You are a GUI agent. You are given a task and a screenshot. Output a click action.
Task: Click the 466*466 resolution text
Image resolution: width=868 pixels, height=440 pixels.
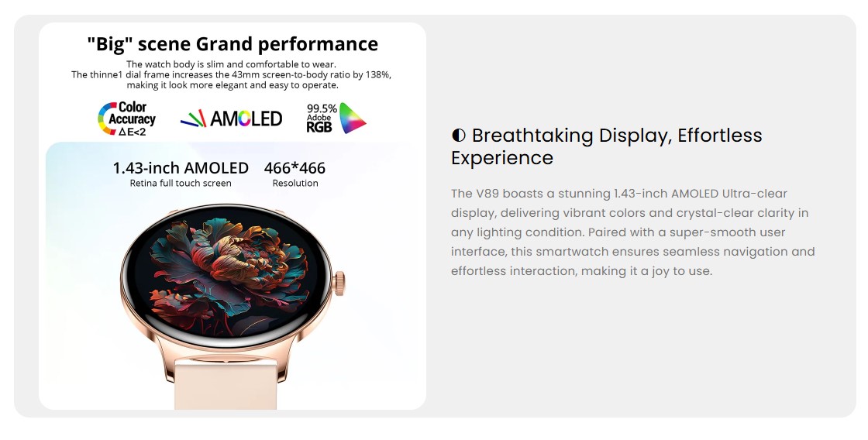(294, 167)
